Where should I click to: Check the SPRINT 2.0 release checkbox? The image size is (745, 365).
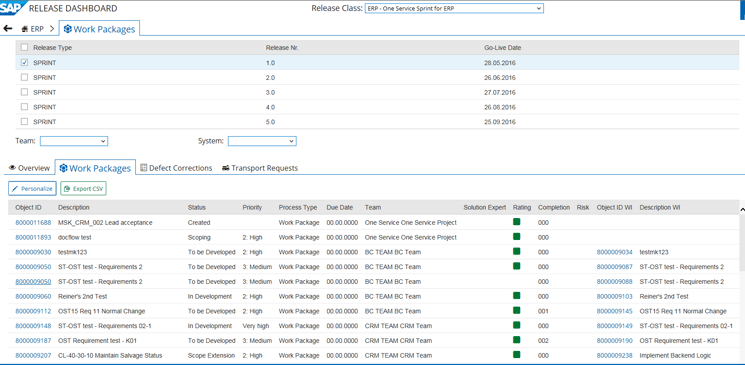click(24, 77)
